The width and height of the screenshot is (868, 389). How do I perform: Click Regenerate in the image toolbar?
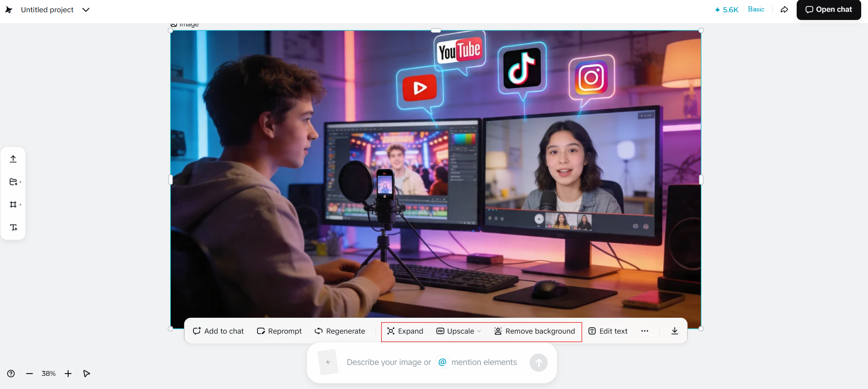340,331
